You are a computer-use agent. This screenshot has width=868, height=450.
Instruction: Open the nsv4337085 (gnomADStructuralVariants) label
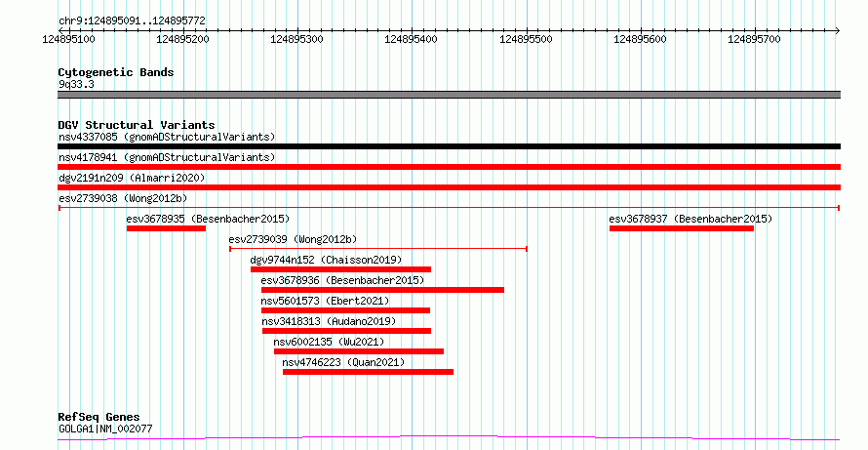(x=167, y=137)
